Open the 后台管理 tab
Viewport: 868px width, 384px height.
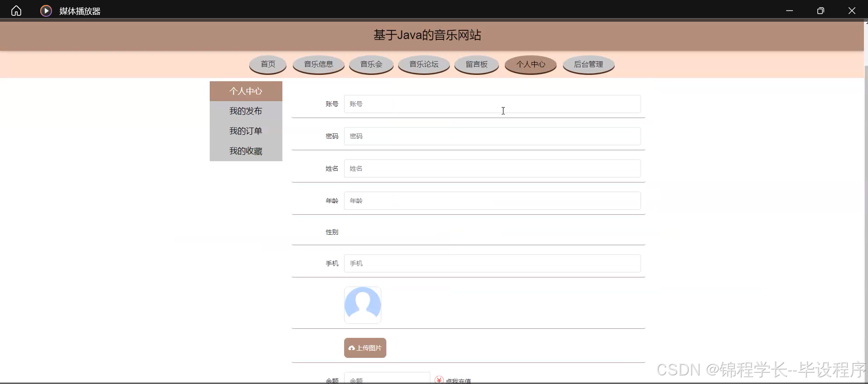pos(589,64)
